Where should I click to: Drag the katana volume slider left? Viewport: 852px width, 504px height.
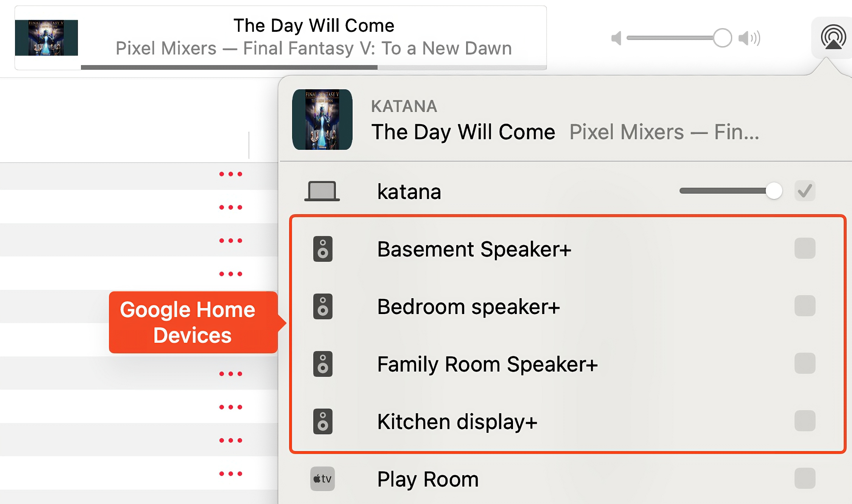773,191
